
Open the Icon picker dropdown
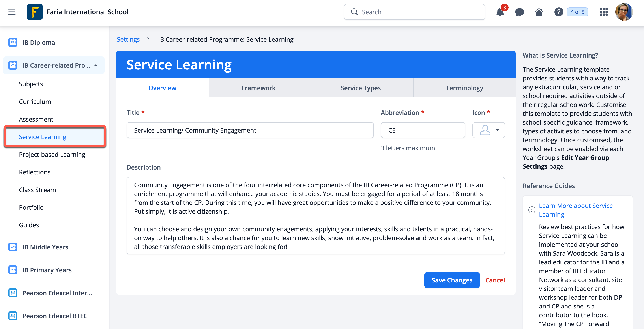click(x=488, y=130)
